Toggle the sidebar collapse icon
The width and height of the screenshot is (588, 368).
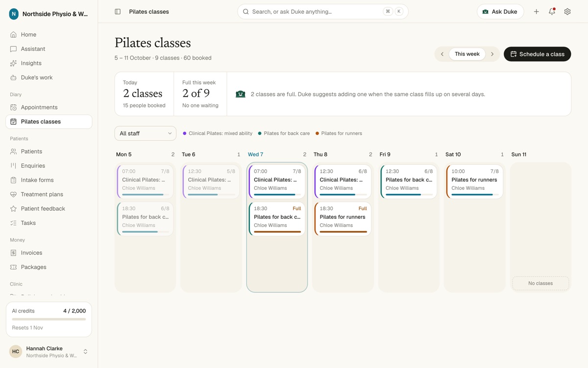point(118,12)
